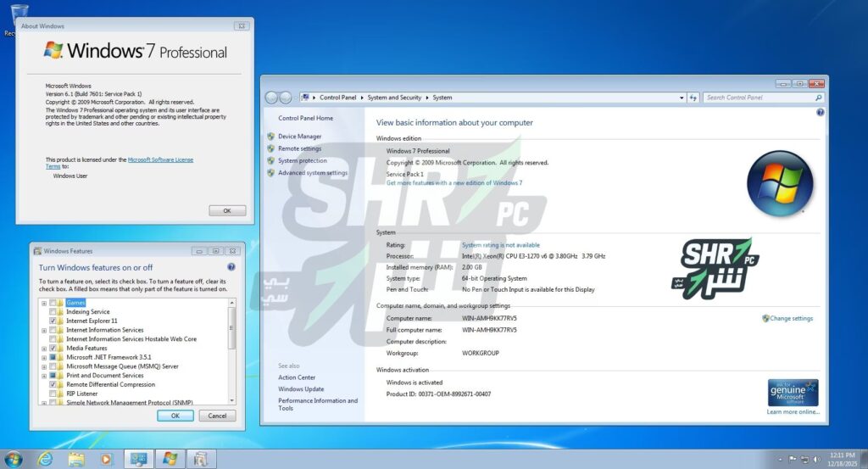The width and height of the screenshot is (868, 469).
Task: Check Microsoft Message Queue (MSMQ) Server
Action: (x=53, y=366)
